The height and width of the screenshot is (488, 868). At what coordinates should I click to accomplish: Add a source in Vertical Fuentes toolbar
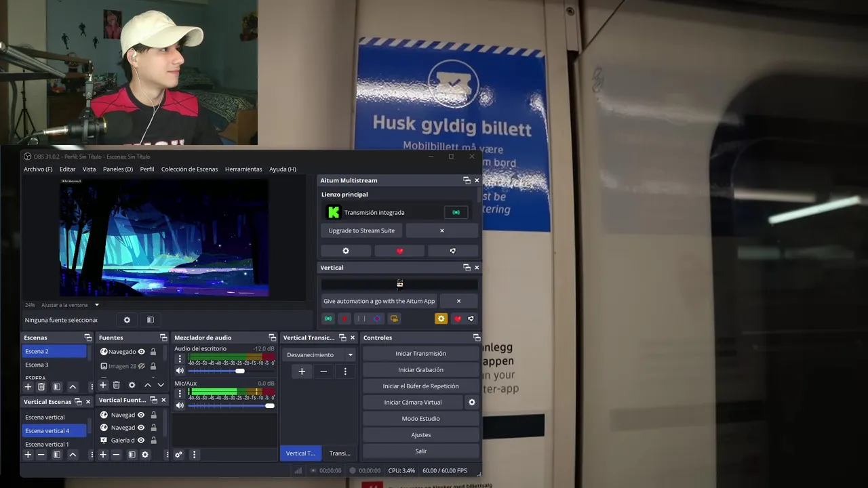click(x=103, y=455)
